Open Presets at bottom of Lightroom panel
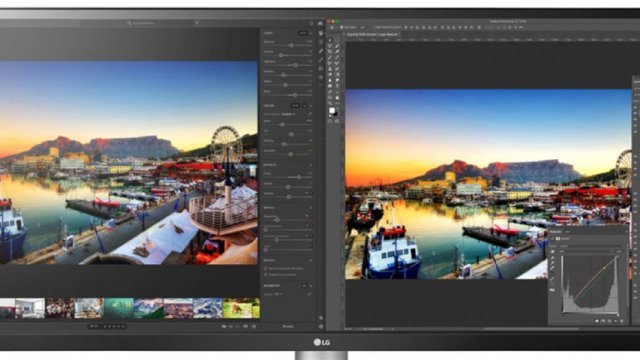This screenshot has height=360, width=640. 288,327
